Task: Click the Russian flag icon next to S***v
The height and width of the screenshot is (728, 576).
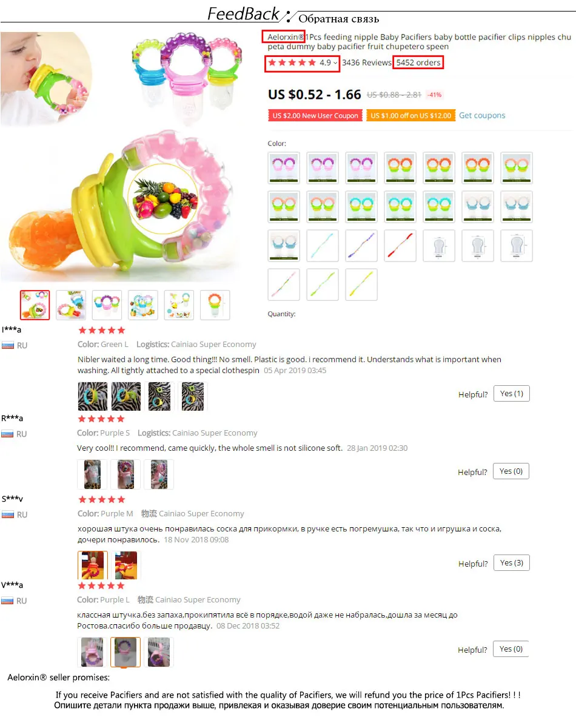Action: click(8, 514)
